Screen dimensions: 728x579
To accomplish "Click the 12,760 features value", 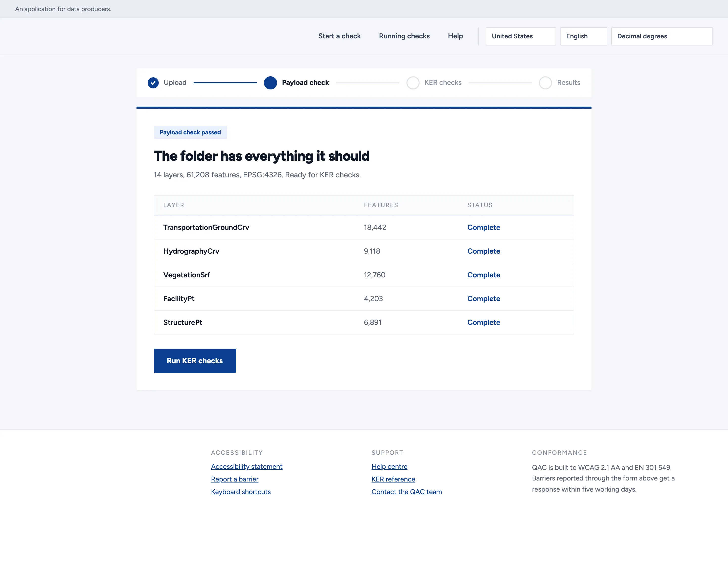I will 374,275.
